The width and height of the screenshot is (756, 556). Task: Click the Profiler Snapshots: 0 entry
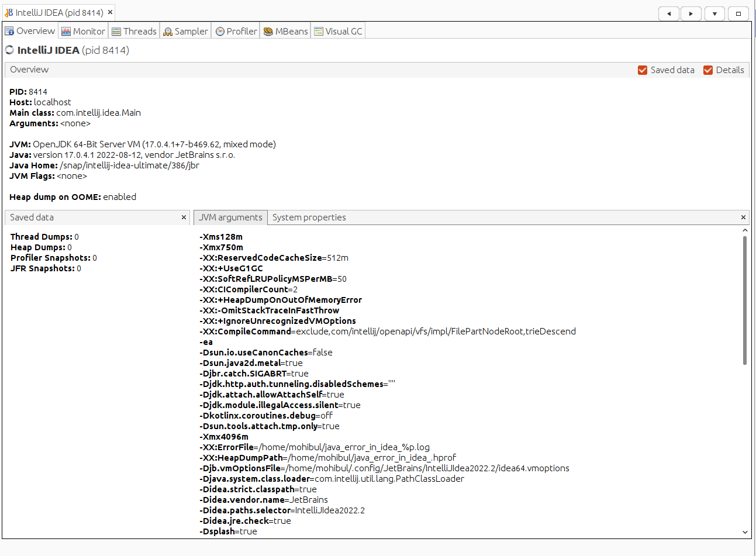(54, 258)
